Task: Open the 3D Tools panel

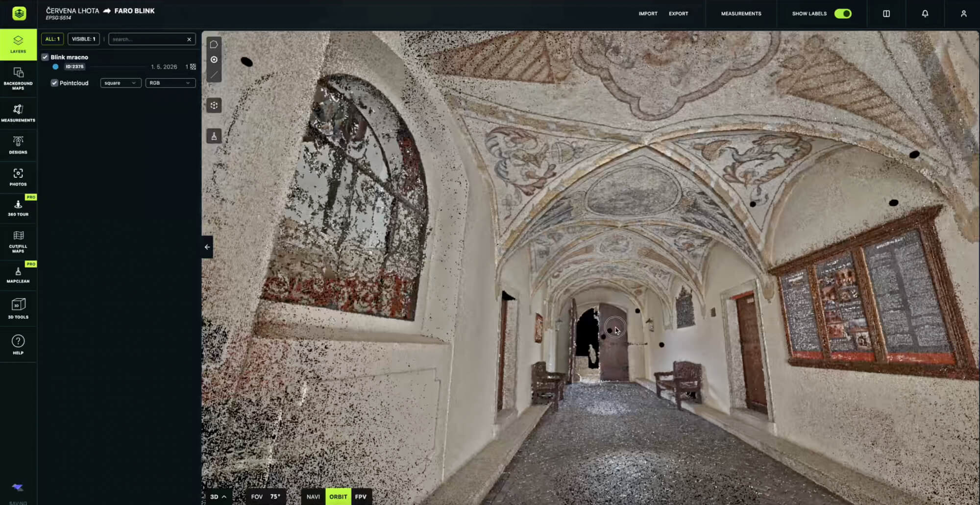Action: pyautogui.click(x=18, y=308)
